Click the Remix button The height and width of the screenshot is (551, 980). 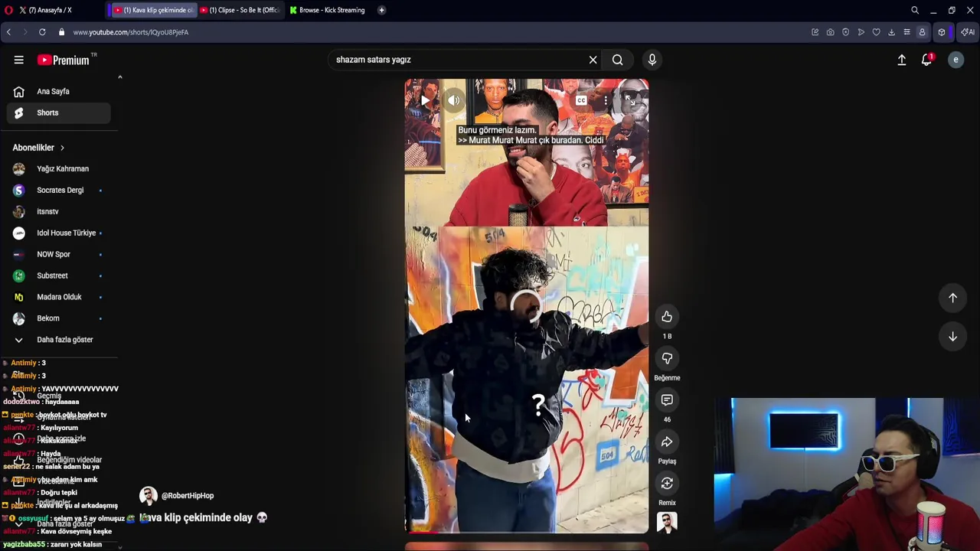(x=667, y=484)
